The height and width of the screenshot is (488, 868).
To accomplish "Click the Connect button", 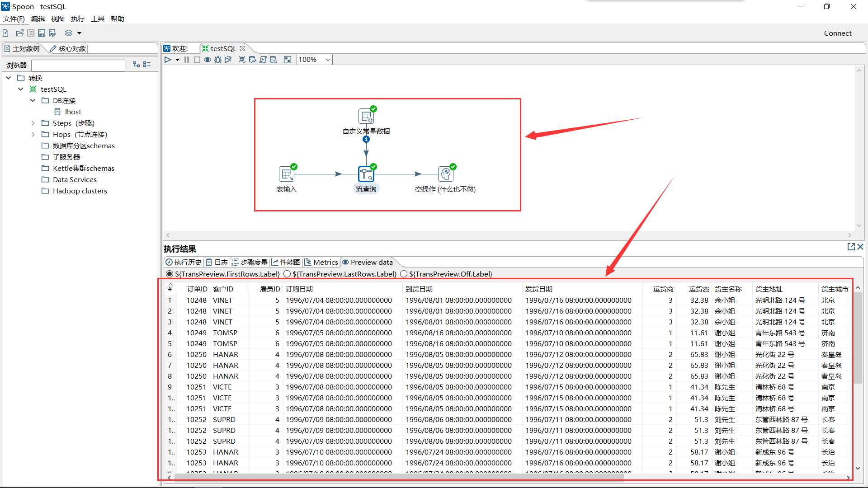I will point(837,33).
